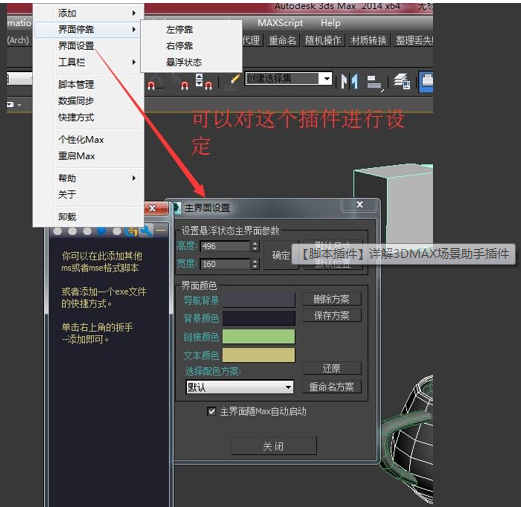Screen dimensions: 521x507
Task: Pick the 链接颜色 green swatch
Action: [259, 336]
